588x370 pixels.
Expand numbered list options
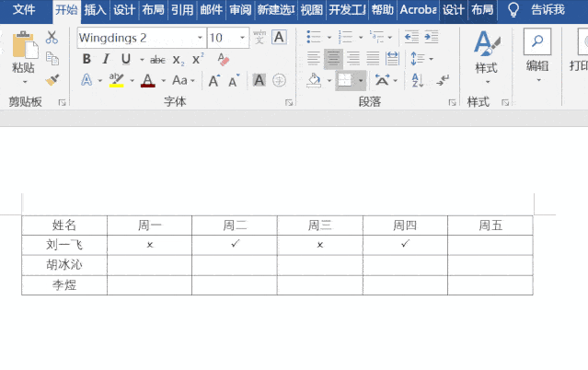pos(361,38)
